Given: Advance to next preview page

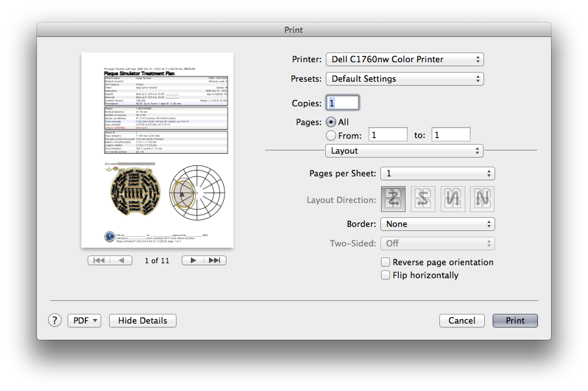Looking at the screenshot, I should point(193,260).
